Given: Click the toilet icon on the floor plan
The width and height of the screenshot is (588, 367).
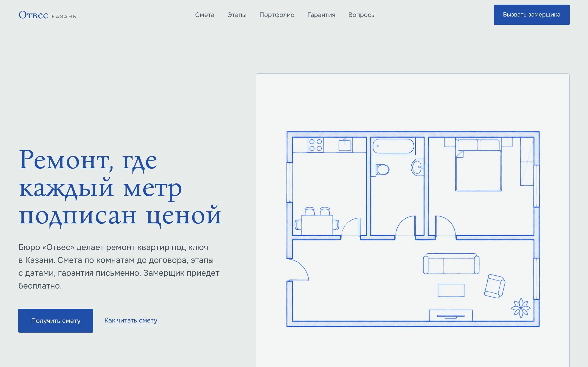Looking at the screenshot, I should [381, 170].
